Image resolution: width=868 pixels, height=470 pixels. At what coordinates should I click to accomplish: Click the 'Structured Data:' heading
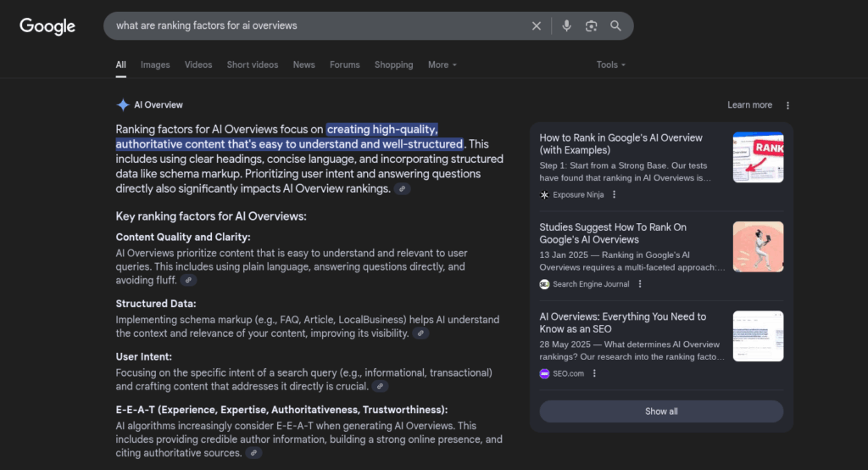[156, 304]
